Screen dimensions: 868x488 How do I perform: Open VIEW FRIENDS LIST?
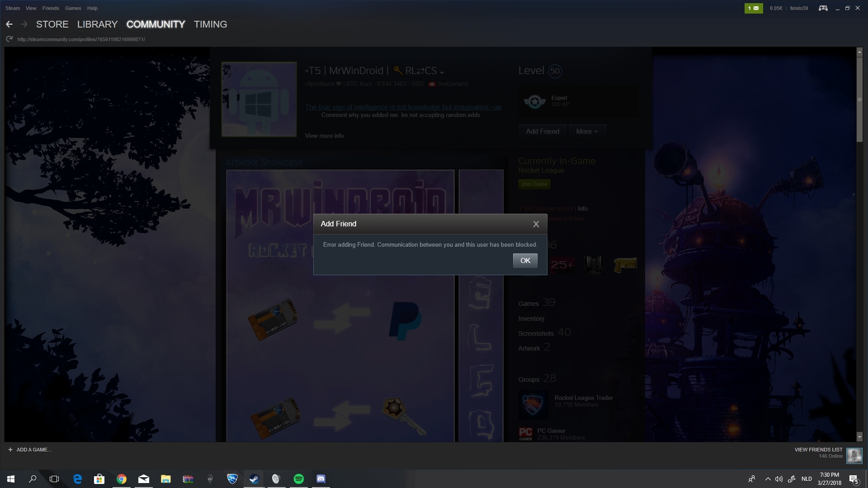tap(818, 450)
